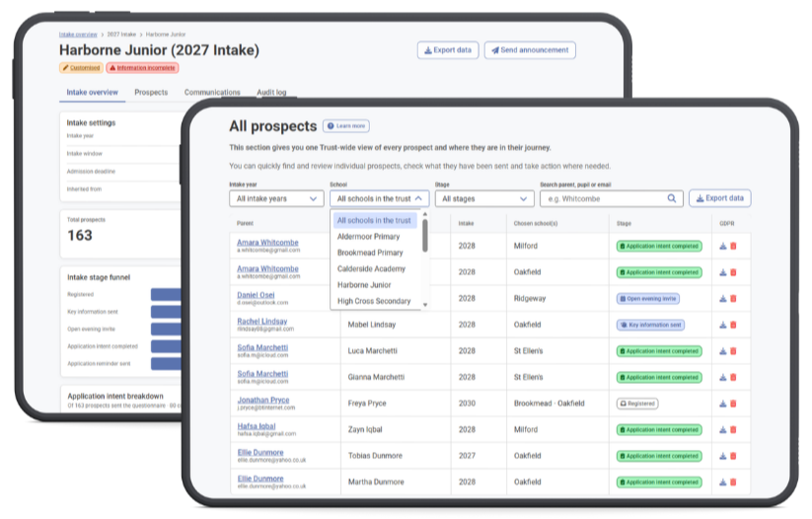Click Send announcement button
This screenshot has height=519, width=812.
[530, 50]
